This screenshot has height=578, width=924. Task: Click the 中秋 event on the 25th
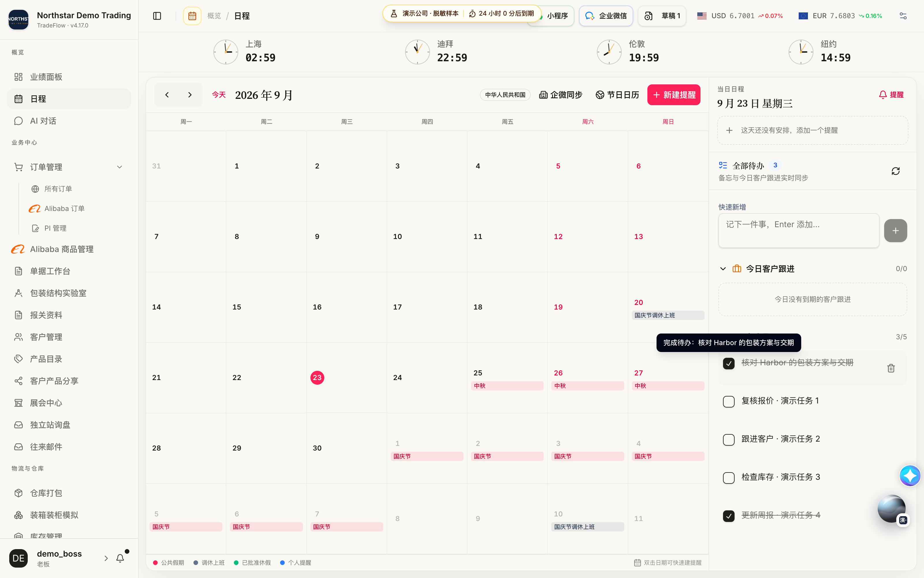507,386
